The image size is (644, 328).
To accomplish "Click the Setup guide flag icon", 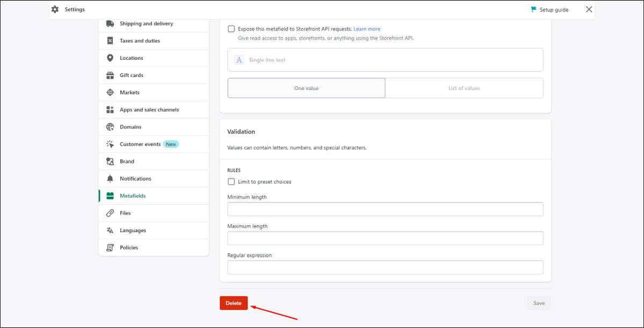I will 534,10.
